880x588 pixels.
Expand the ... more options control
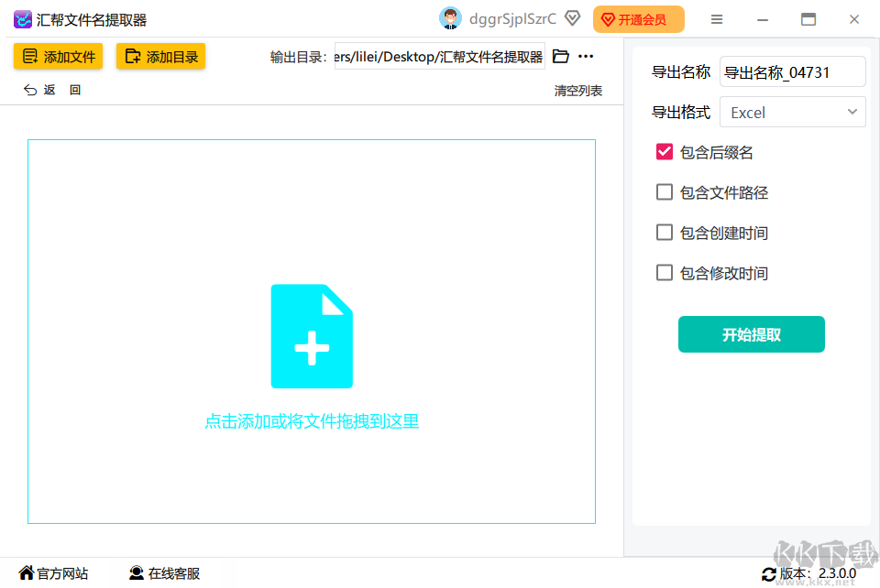coord(586,56)
